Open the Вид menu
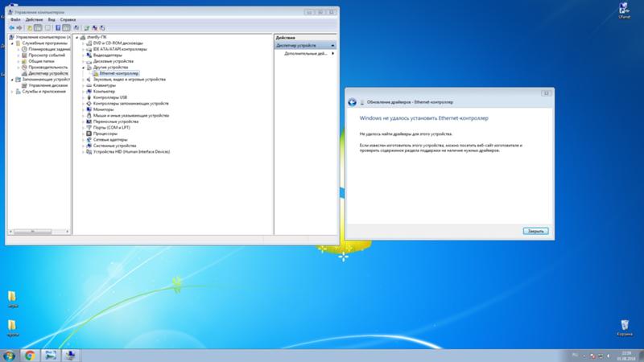This screenshot has height=362, width=644. [x=52, y=19]
